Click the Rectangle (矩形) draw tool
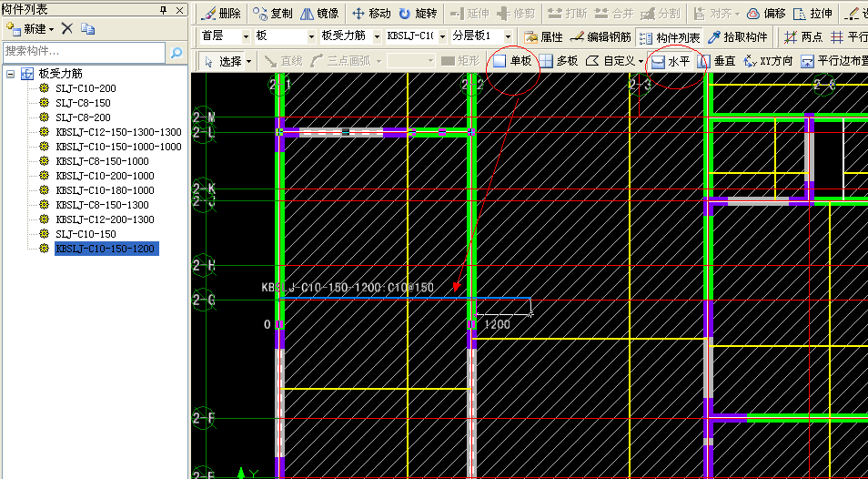 point(461,61)
